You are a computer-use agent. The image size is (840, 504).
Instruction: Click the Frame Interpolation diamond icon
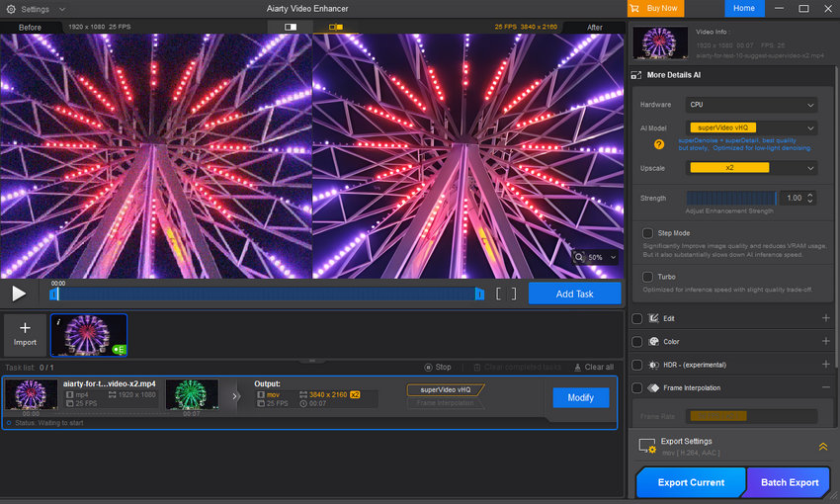click(653, 387)
